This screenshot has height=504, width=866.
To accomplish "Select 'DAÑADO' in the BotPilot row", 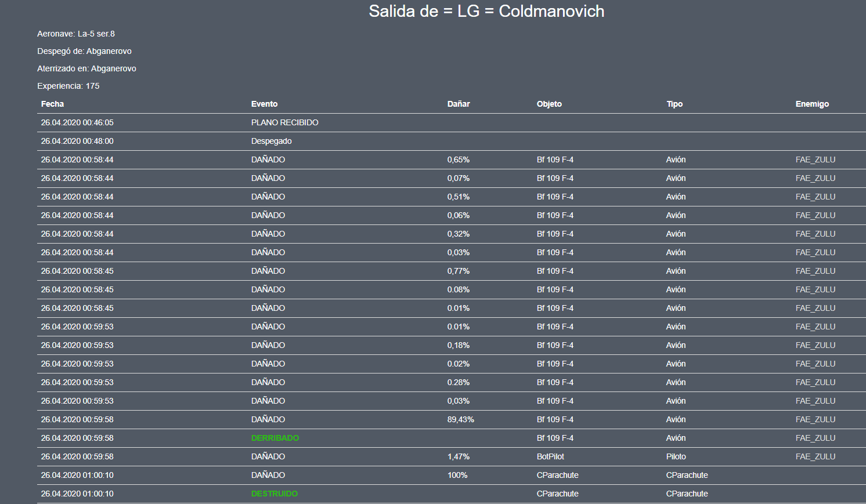I will (x=268, y=456).
